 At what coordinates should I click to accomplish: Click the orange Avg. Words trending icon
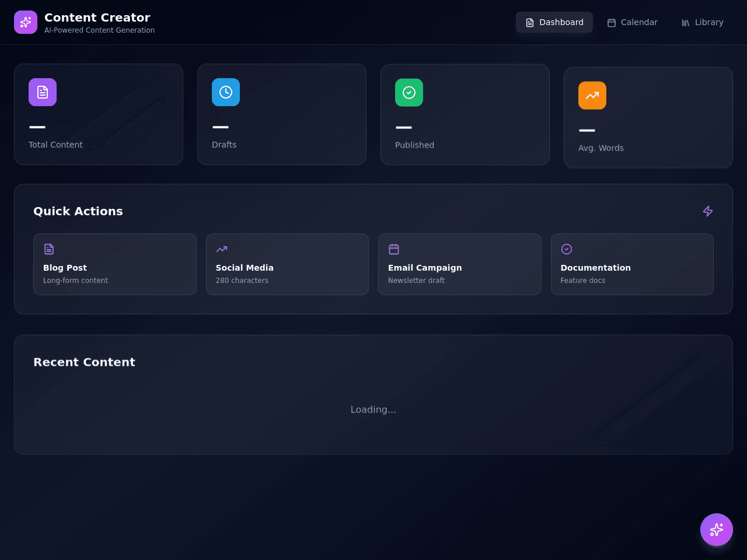click(592, 96)
